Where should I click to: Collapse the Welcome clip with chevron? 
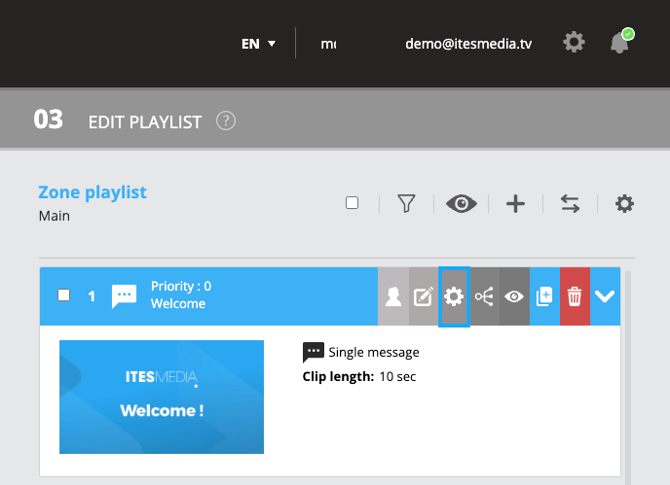[x=606, y=296]
